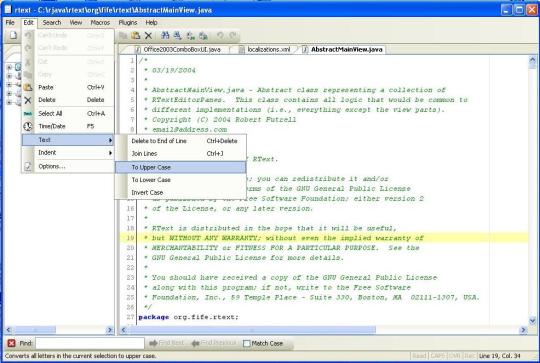Image resolution: width=540 pixels, height=363 pixels.
Task: Click the OVR status bar indicator
Action: click(x=454, y=356)
